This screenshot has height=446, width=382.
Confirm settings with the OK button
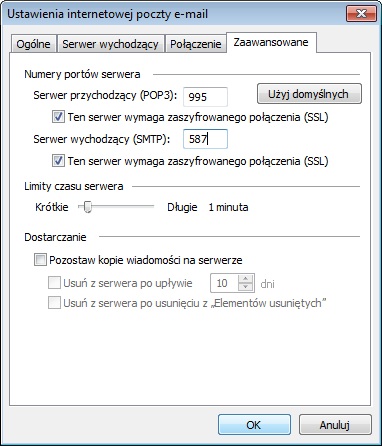pos(254,425)
